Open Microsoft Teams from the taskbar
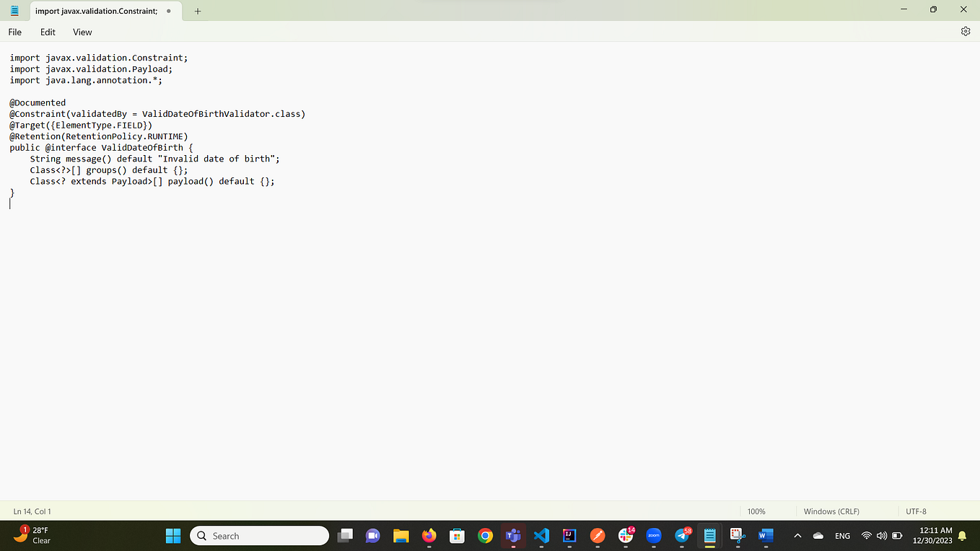 pos(513,536)
